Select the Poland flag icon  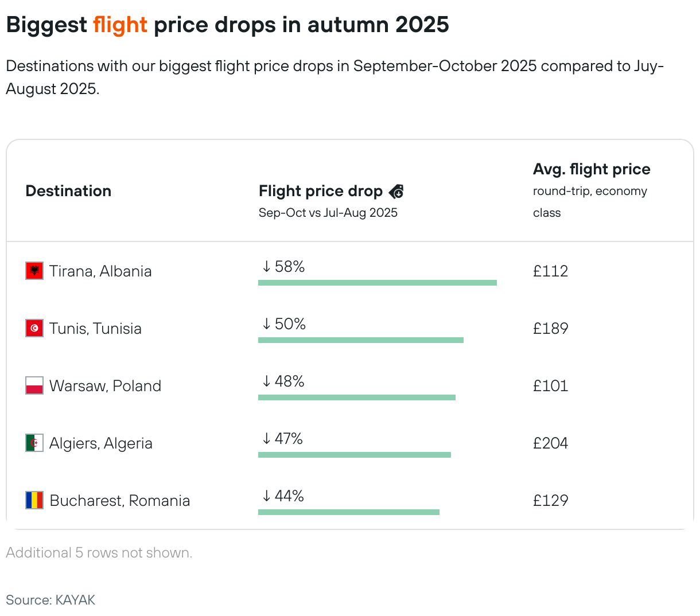[34, 385]
